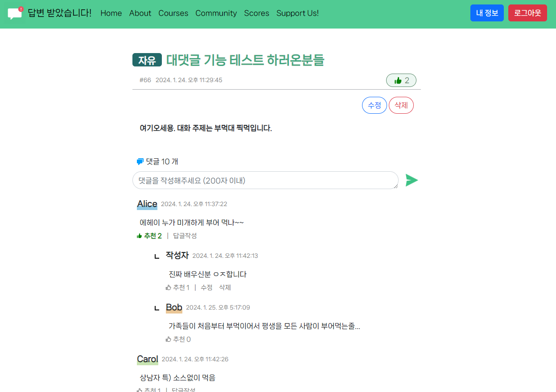Image resolution: width=556 pixels, height=392 pixels.
Task: Click the 작성자 reply author name
Action: click(177, 256)
